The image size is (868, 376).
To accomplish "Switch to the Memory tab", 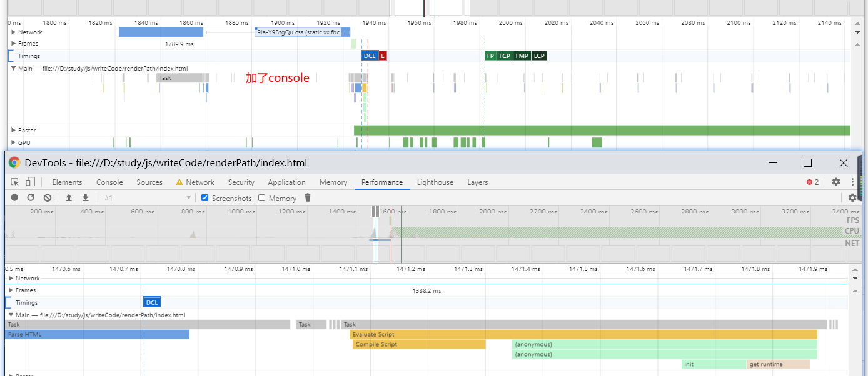I will [x=333, y=182].
